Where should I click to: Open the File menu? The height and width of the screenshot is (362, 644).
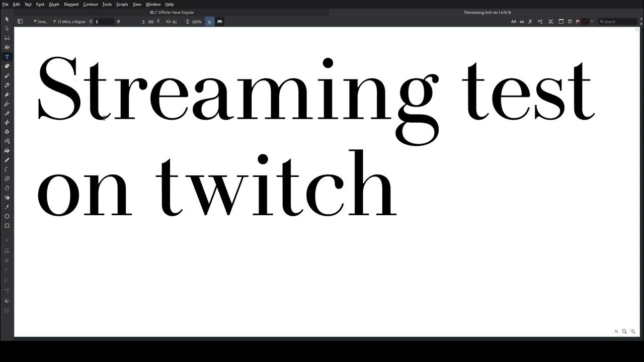6,4
